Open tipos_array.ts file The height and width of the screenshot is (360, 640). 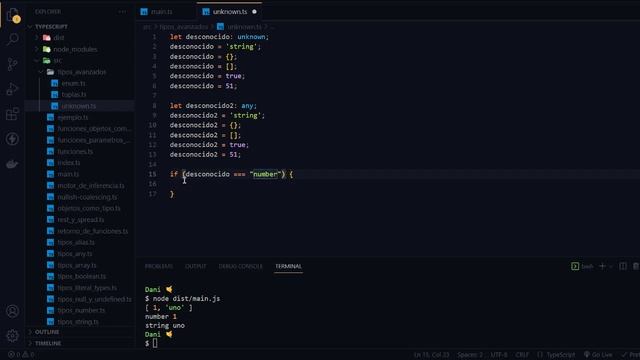click(77, 265)
